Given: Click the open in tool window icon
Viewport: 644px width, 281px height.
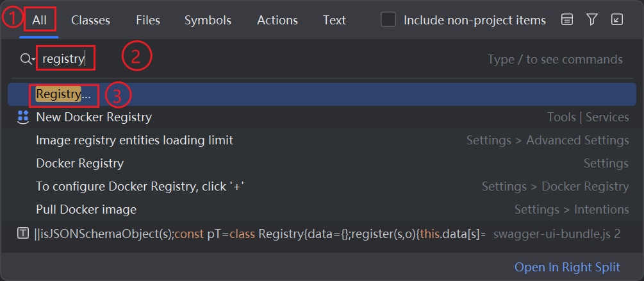Looking at the screenshot, I should point(617,20).
